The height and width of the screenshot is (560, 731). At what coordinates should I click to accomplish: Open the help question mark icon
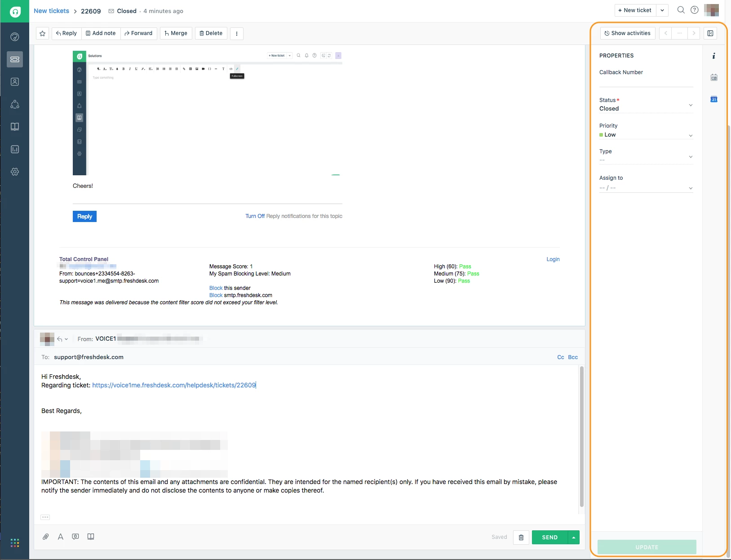click(x=695, y=10)
